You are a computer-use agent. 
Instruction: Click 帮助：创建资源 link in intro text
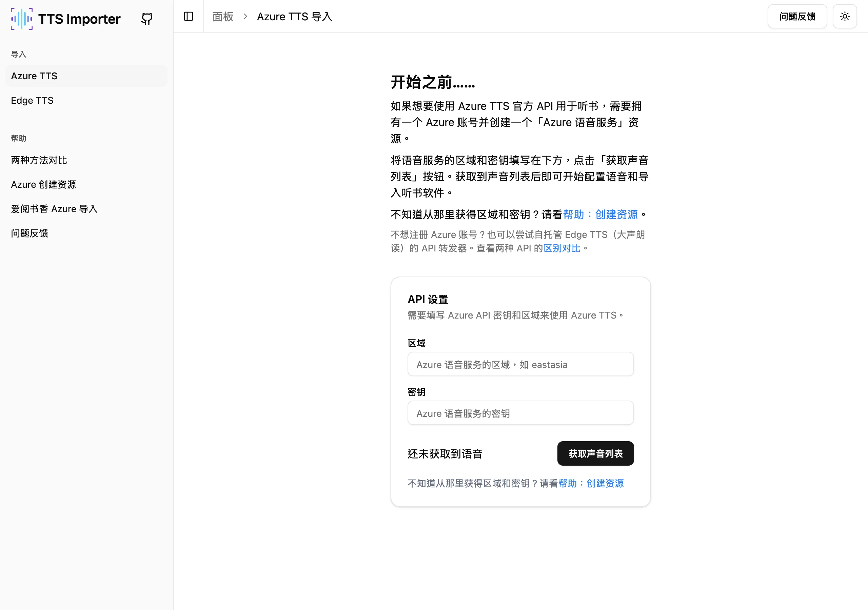pyautogui.click(x=600, y=215)
